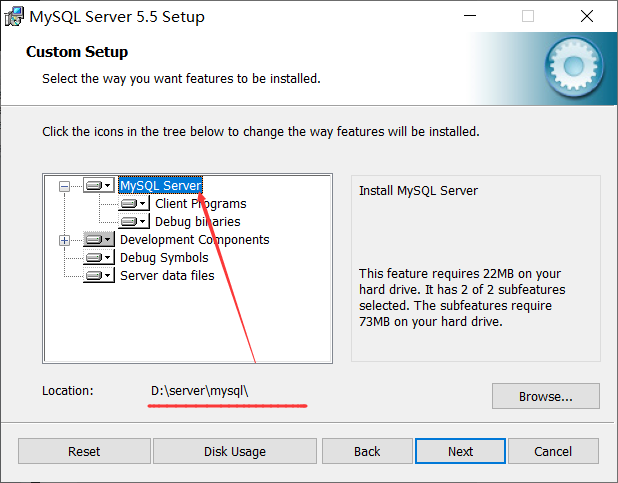The image size is (618, 483).
Task: Proceed with the Next button
Action: pos(460,451)
